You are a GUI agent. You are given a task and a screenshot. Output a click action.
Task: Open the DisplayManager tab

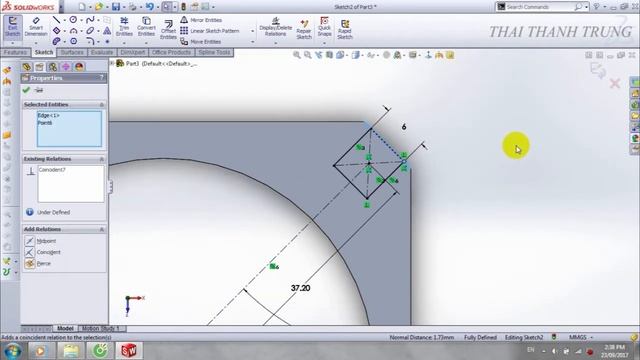click(x=79, y=67)
